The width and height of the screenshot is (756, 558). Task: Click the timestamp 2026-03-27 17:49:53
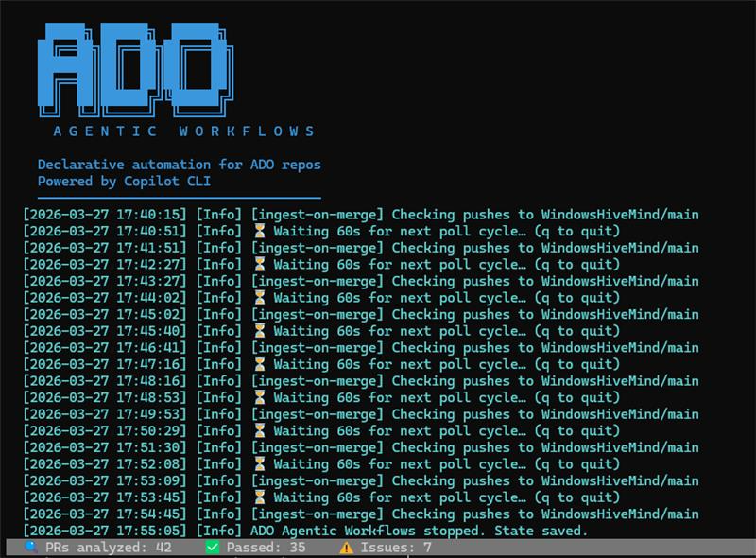[x=105, y=414]
